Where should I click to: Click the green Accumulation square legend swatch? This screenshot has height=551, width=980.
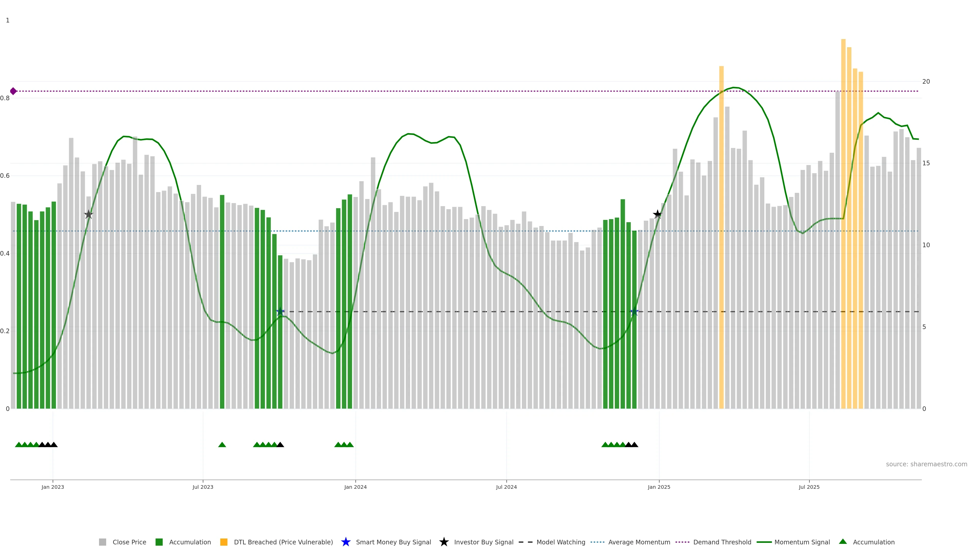point(159,542)
